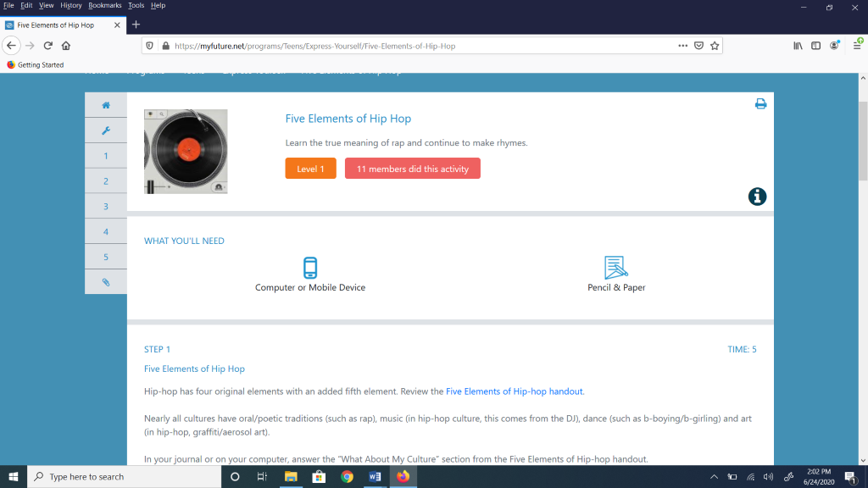Go to the home icon in the sidebar
Viewport: 868px width, 488px height.
[106, 105]
